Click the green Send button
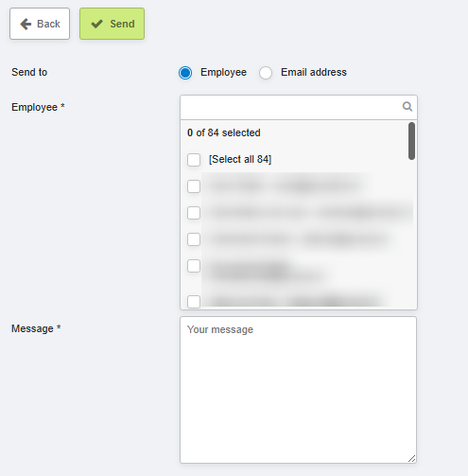468x476 pixels. pos(112,24)
